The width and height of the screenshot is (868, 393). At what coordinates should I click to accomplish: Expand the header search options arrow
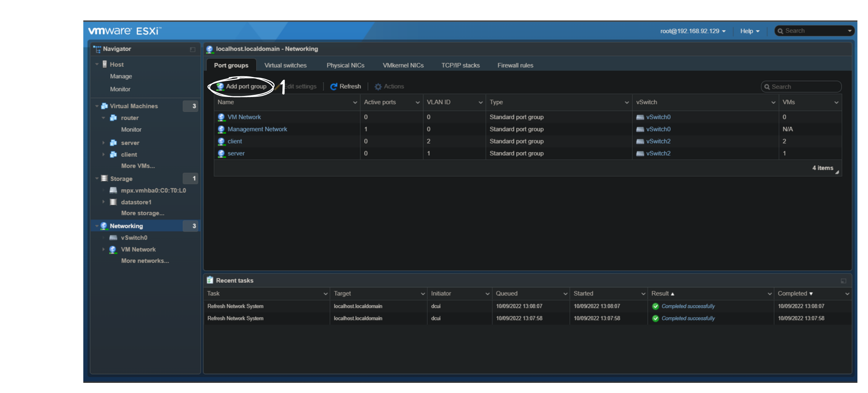click(x=850, y=31)
